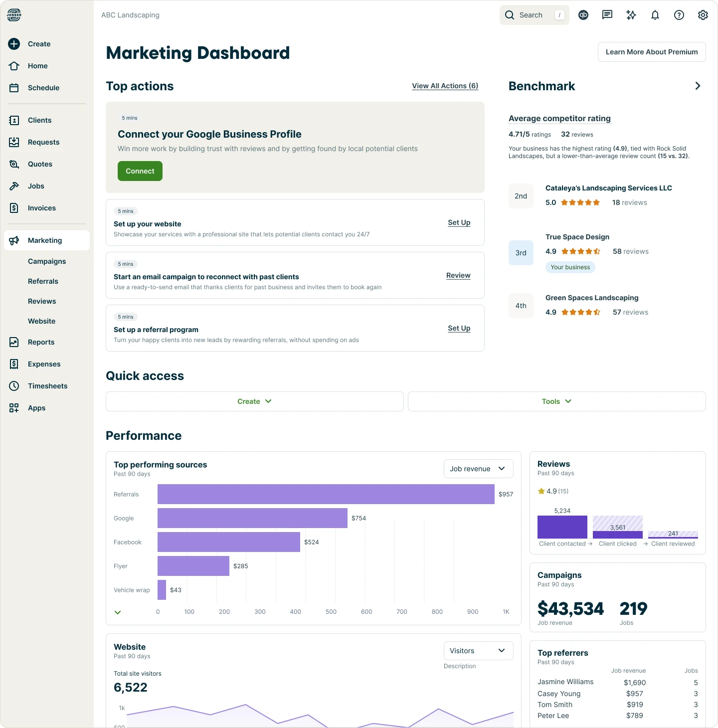Open the messages chat icon
The height and width of the screenshot is (728, 718).
point(607,15)
